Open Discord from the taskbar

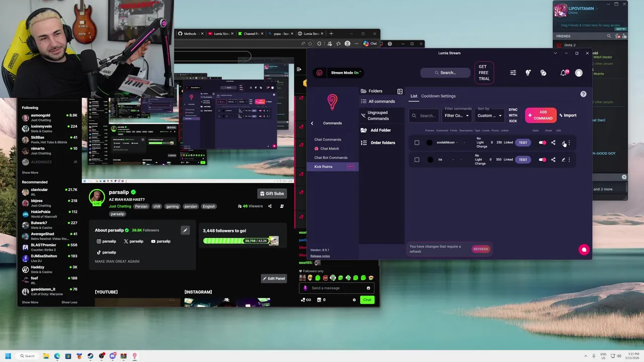(x=113, y=356)
